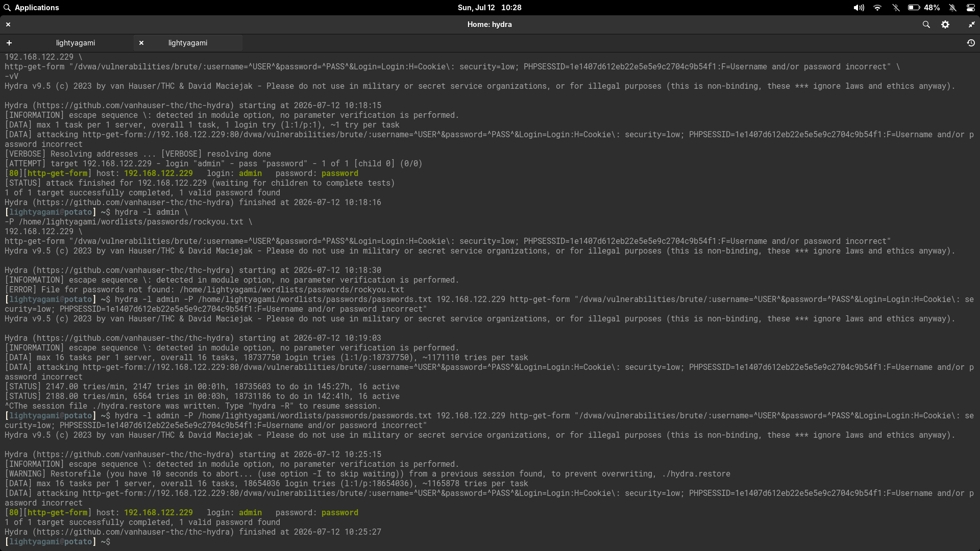This screenshot has height=551, width=980.
Task: Click the search magnifier beside Applications
Action: [x=7, y=8]
